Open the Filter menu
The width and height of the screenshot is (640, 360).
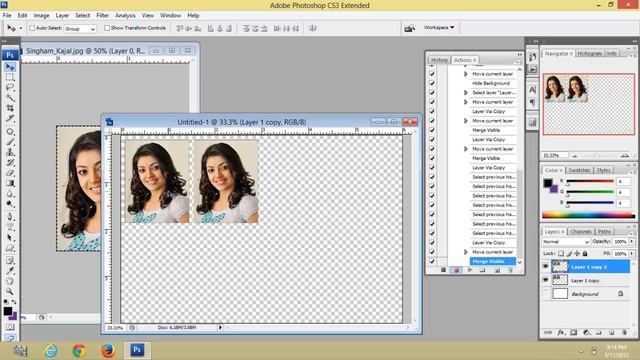(x=102, y=16)
